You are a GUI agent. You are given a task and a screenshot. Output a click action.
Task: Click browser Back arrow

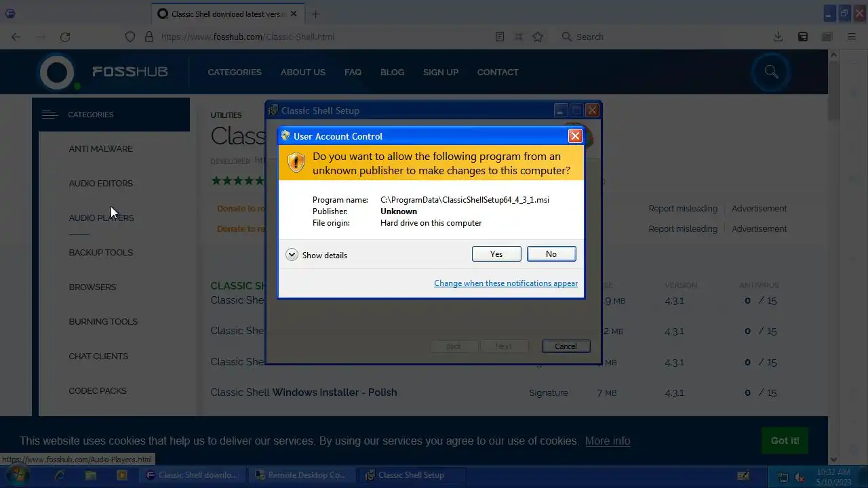(x=16, y=37)
